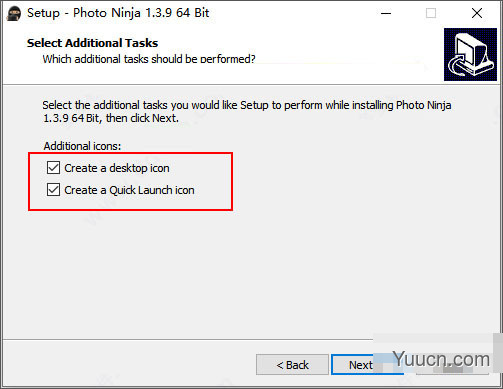
Task: Click the red highlight border around checkboxes
Action: coord(130,154)
